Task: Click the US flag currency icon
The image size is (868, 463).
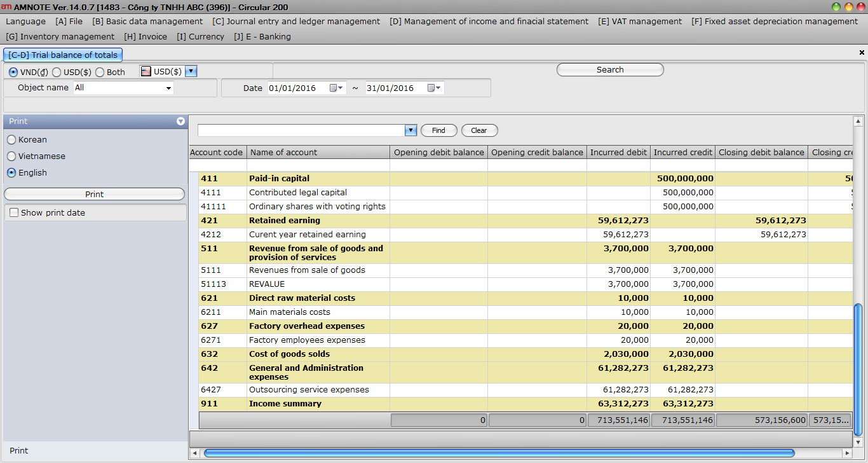Action: 146,72
